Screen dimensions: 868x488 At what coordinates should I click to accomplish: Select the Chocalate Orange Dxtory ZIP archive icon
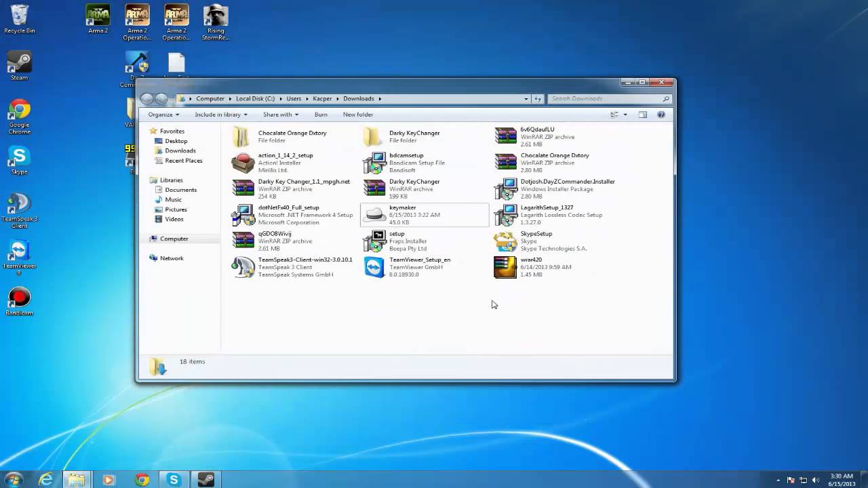[505, 163]
